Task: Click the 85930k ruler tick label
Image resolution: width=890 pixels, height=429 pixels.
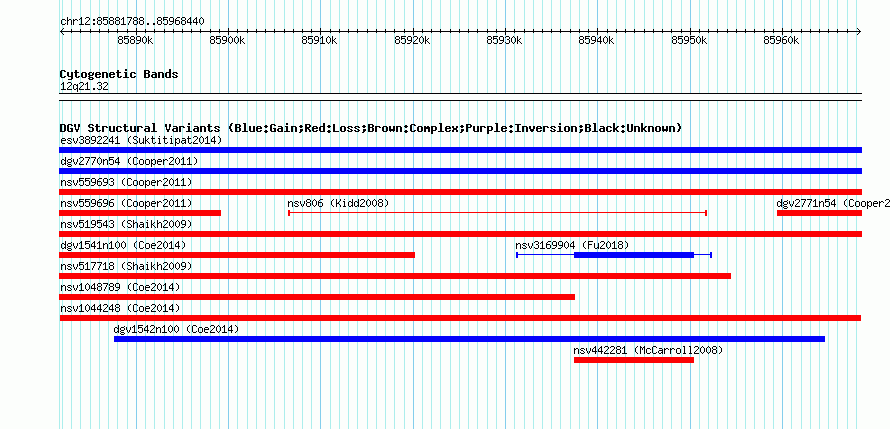Action: pos(505,40)
